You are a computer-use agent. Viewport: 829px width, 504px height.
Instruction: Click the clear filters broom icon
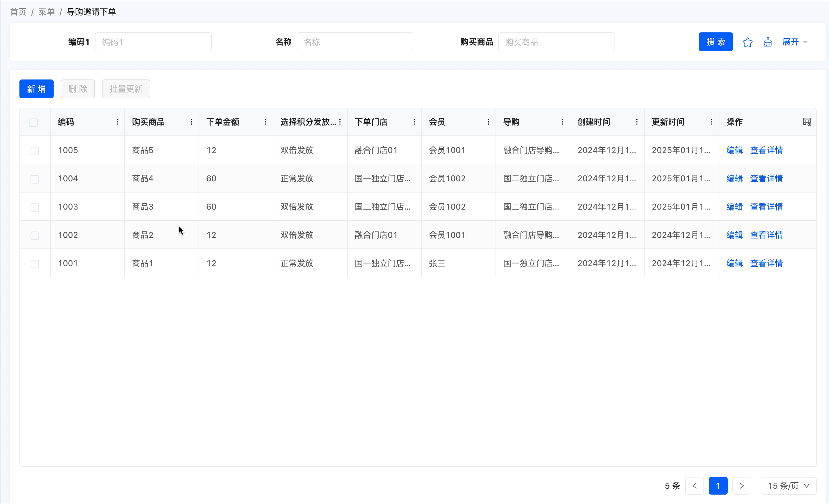(767, 42)
